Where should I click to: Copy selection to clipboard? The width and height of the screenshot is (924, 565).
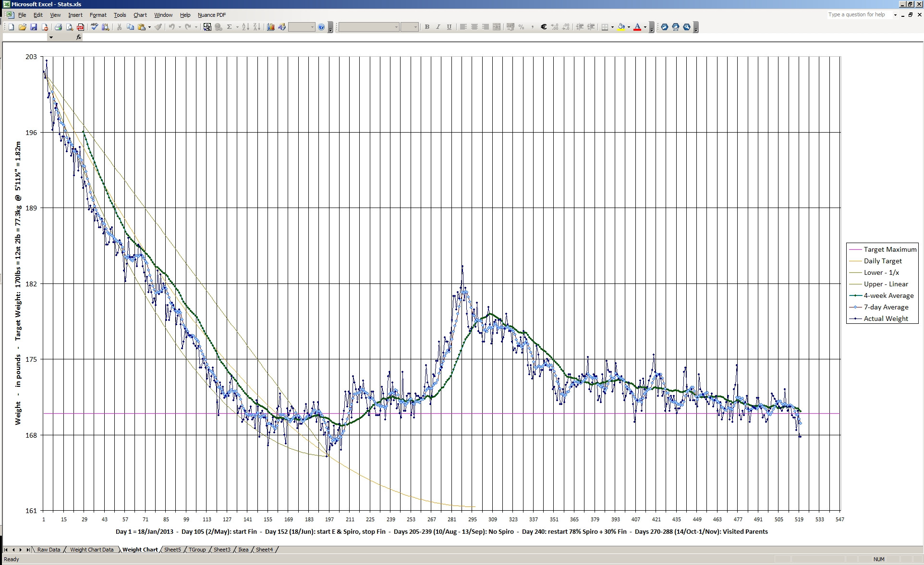130,27
